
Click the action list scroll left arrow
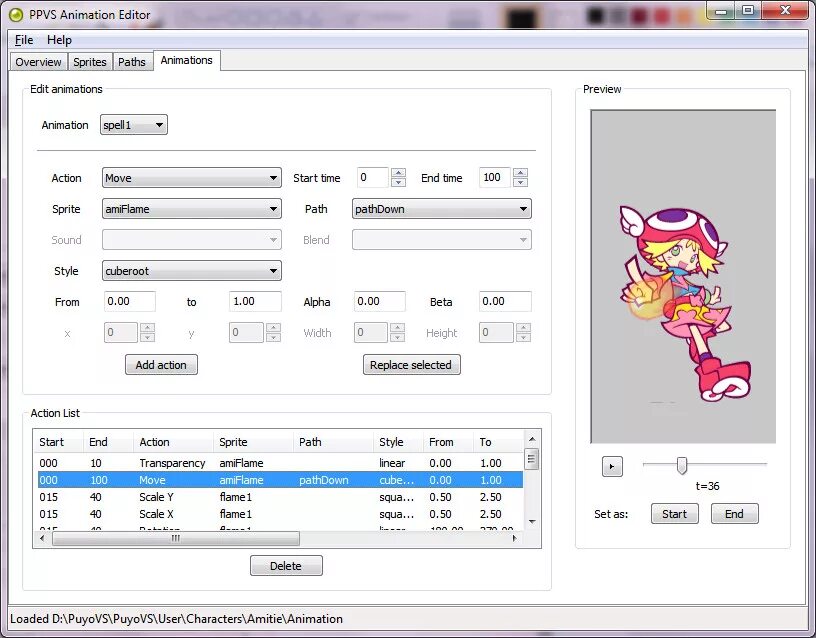[42, 539]
